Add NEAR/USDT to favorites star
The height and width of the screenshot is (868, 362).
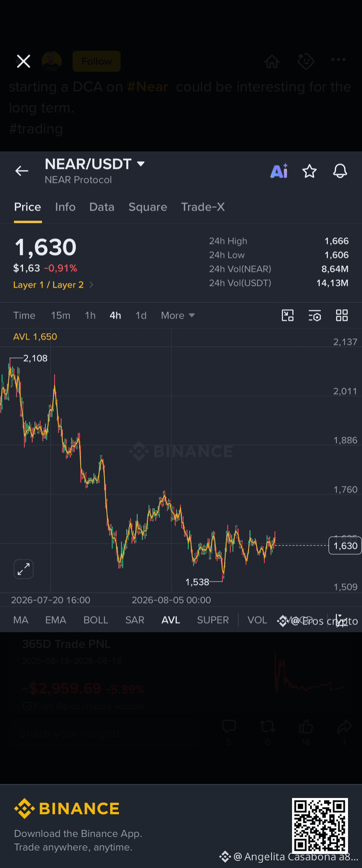pos(310,171)
